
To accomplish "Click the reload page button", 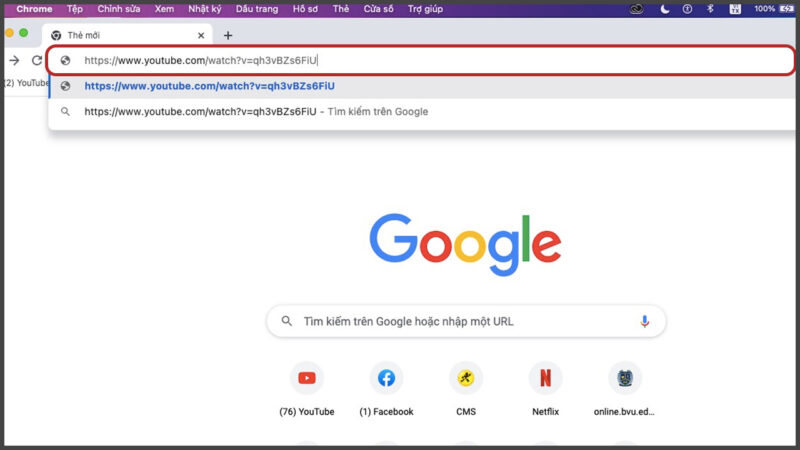I will coord(37,60).
